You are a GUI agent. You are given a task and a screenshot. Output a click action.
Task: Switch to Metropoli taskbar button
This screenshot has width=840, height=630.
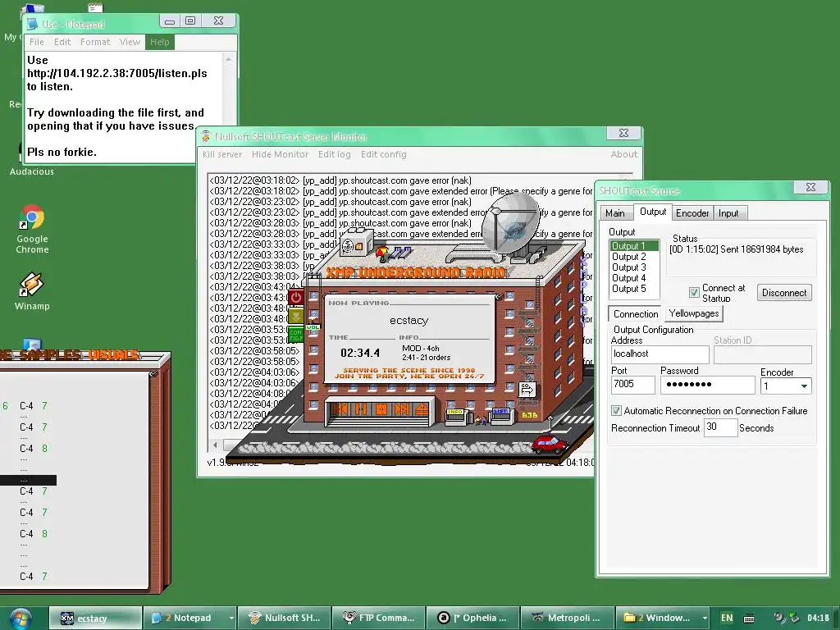(x=568, y=618)
